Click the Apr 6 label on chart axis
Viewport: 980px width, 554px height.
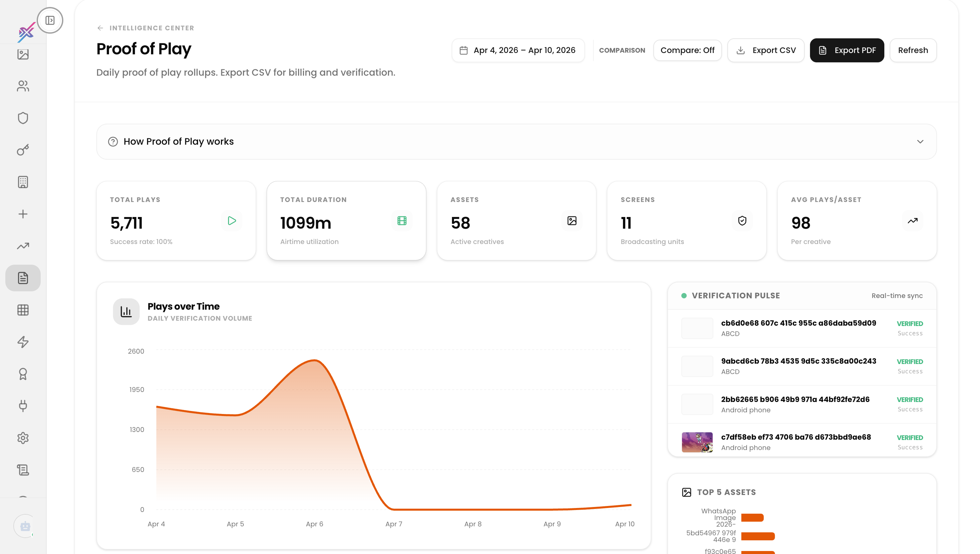tap(314, 524)
